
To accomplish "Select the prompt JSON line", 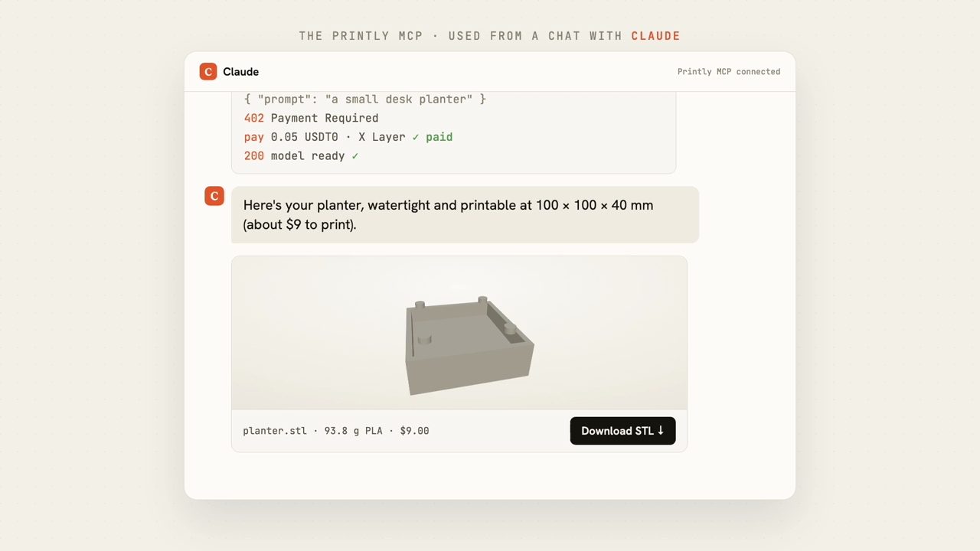I will tap(364, 99).
